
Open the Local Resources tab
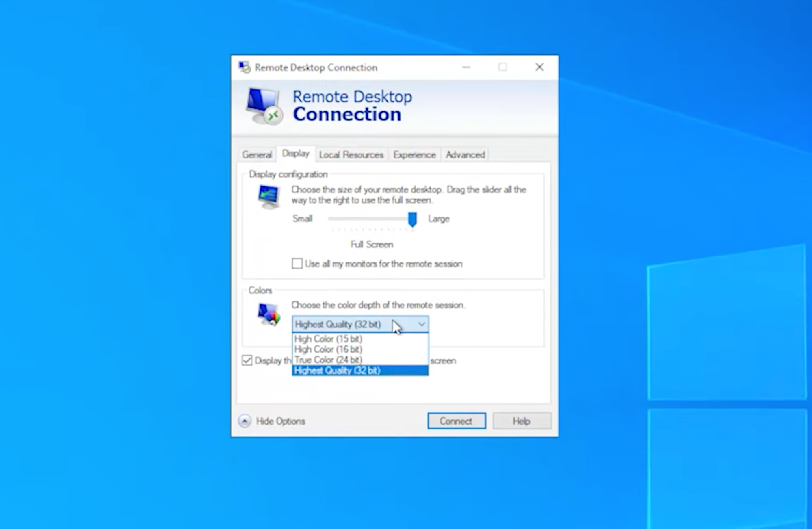351,155
